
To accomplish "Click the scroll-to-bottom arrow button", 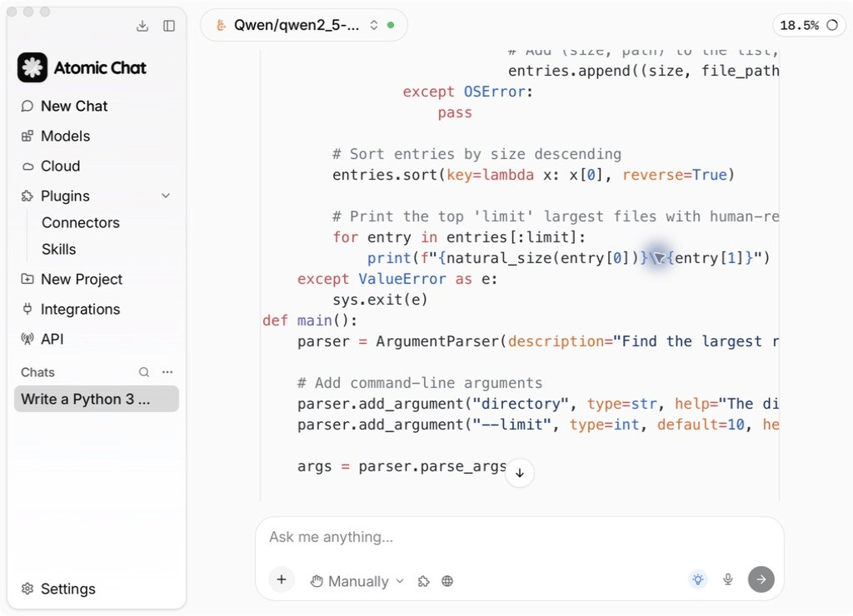I will [x=520, y=473].
